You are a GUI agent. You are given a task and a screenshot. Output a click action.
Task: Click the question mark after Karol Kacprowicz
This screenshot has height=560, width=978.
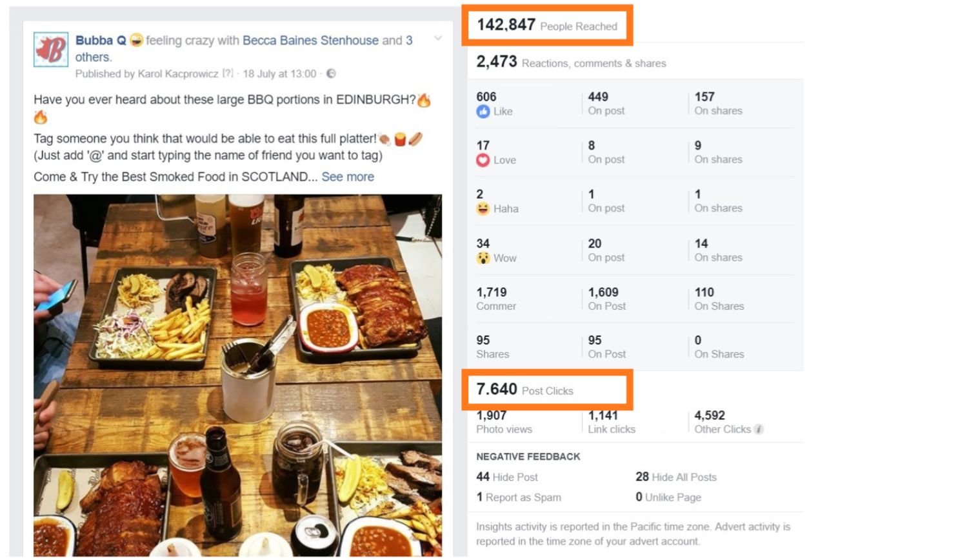(228, 74)
